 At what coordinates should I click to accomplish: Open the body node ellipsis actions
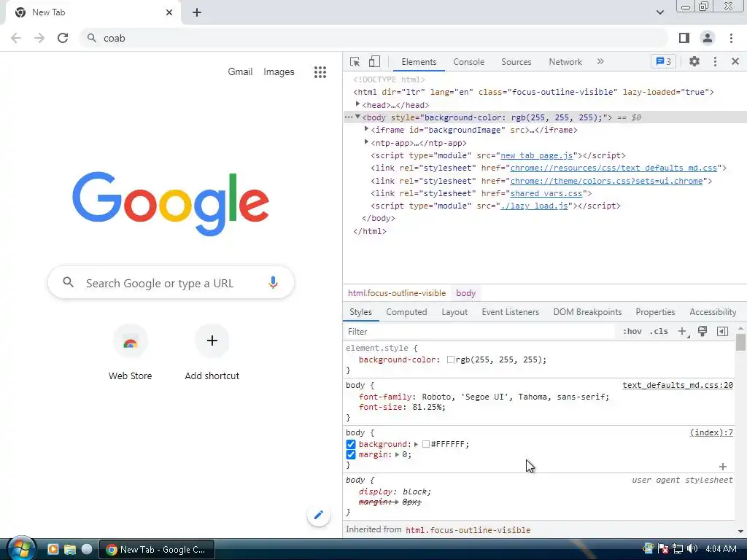click(349, 117)
